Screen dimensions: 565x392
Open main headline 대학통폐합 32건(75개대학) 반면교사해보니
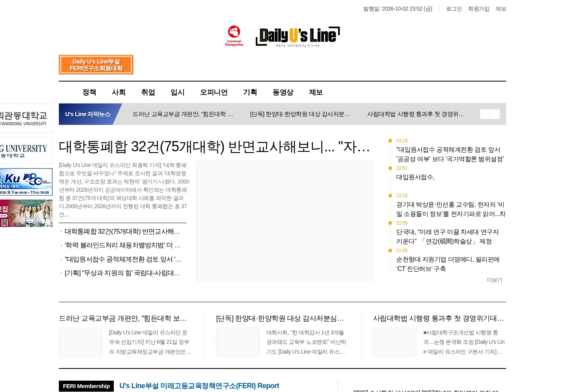[215, 147]
